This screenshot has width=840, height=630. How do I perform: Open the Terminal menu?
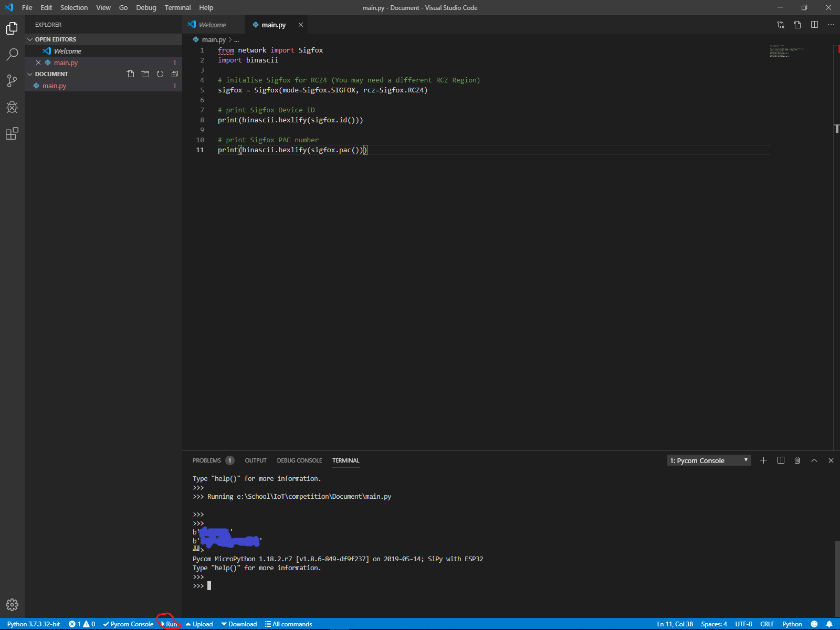coord(177,8)
